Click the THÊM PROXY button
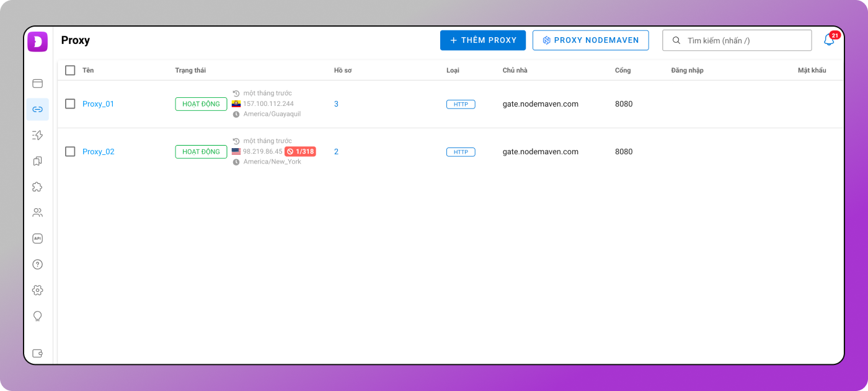868x391 pixels. click(482, 40)
